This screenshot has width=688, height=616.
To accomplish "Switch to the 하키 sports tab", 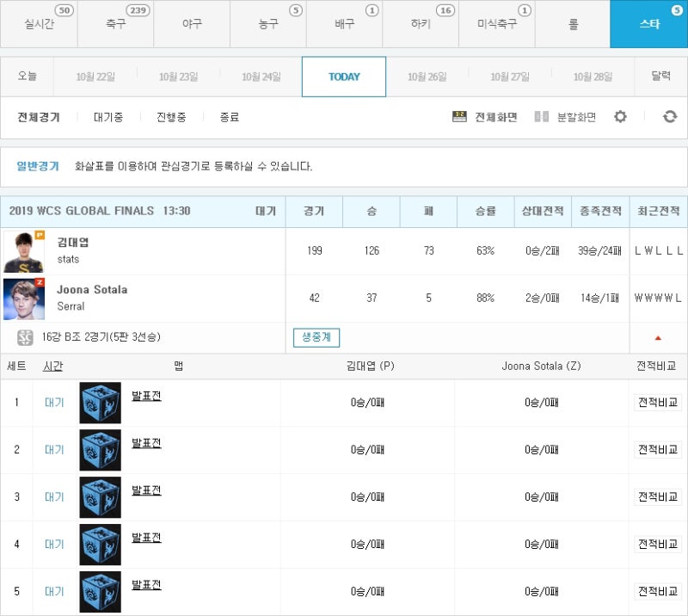I will click(x=421, y=24).
